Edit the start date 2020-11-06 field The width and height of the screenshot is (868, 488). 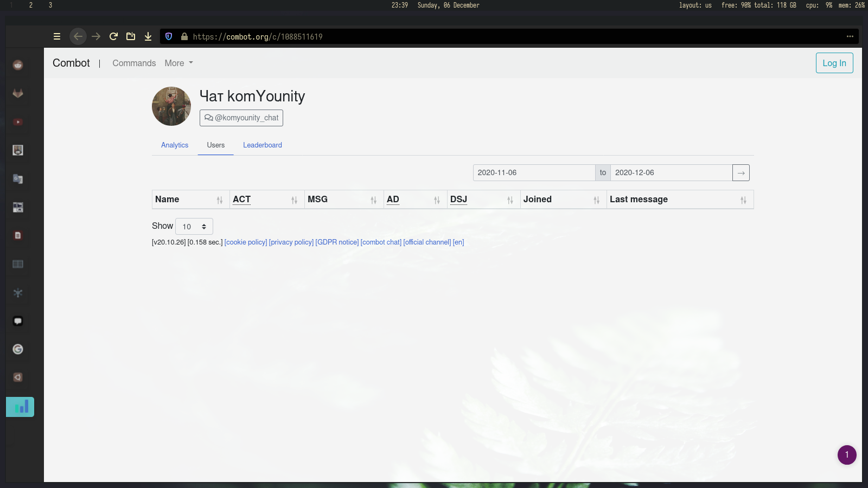coord(534,172)
